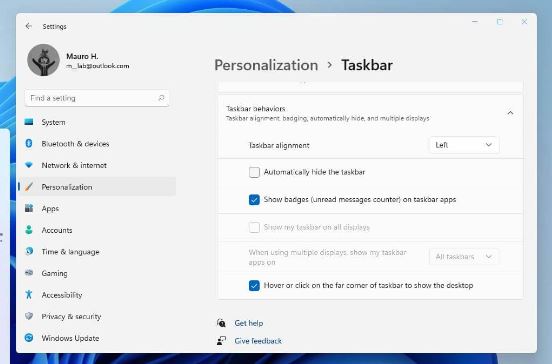552x364 pixels.
Task: Click Personalization in the breadcrumb
Action: [266, 65]
